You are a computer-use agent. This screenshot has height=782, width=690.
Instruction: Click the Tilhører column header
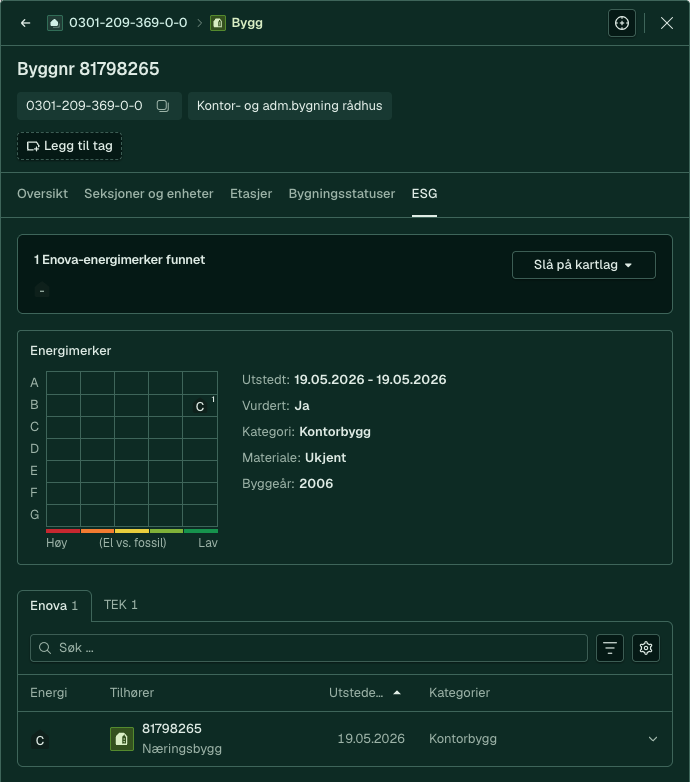(x=132, y=693)
